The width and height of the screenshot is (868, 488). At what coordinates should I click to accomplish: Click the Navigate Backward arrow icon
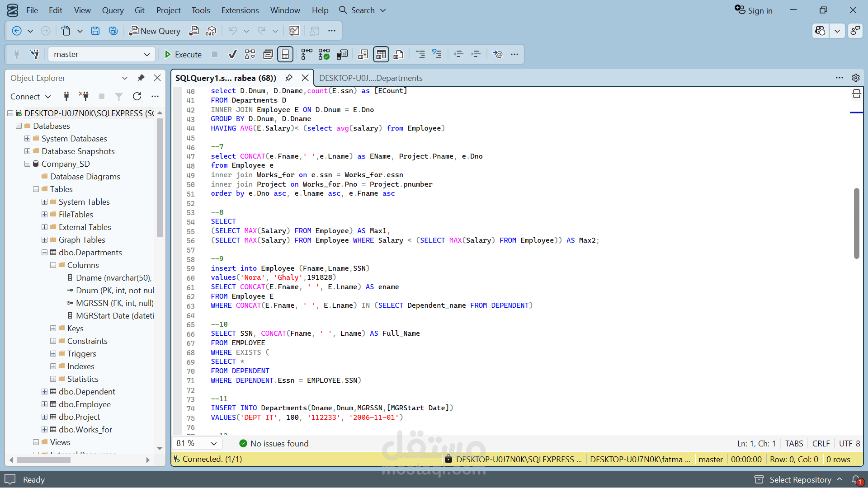click(x=17, y=31)
